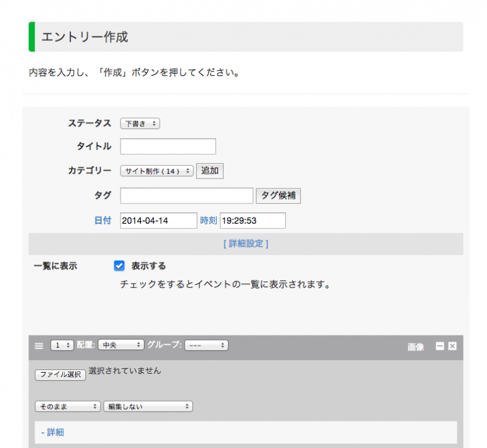Open the そのまま image size dropdown

pos(68,407)
